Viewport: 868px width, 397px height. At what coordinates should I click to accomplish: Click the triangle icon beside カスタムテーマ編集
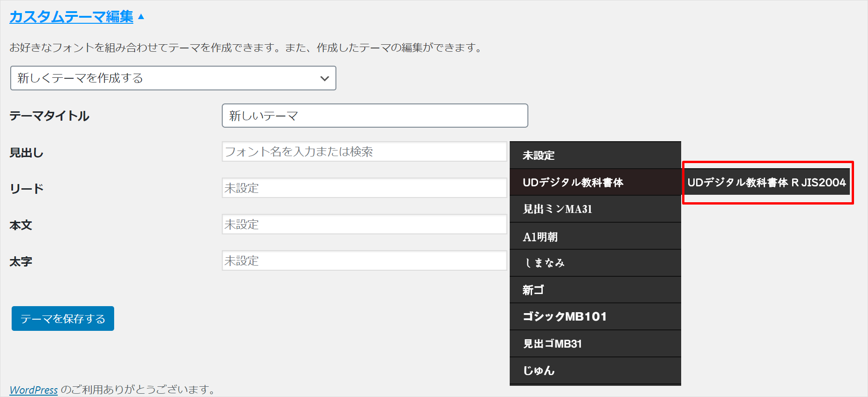coord(141,17)
